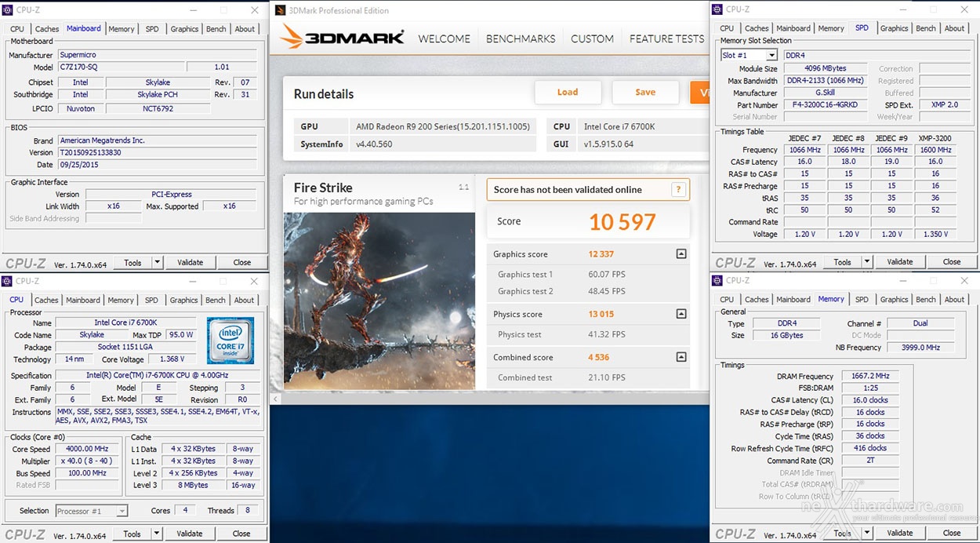Open Graphics tab in SPD CPU-Z window
This screenshot has height=543, width=980.
[x=894, y=28]
